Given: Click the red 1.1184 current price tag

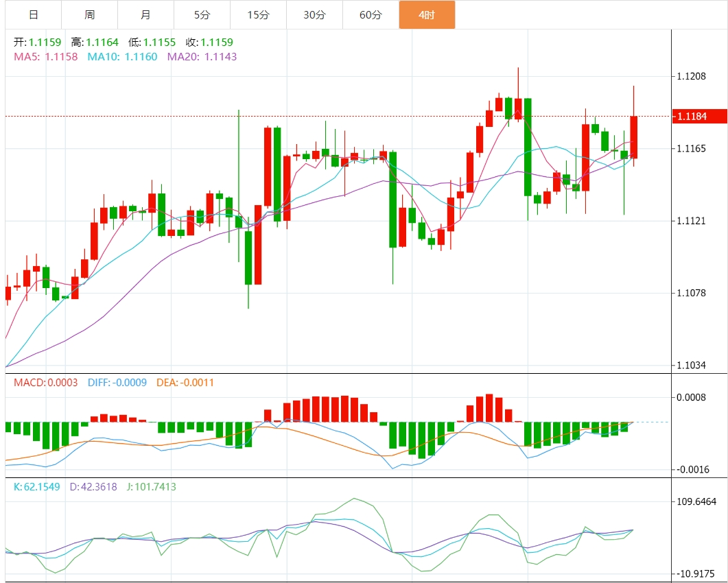Looking at the screenshot, I should (x=699, y=117).
